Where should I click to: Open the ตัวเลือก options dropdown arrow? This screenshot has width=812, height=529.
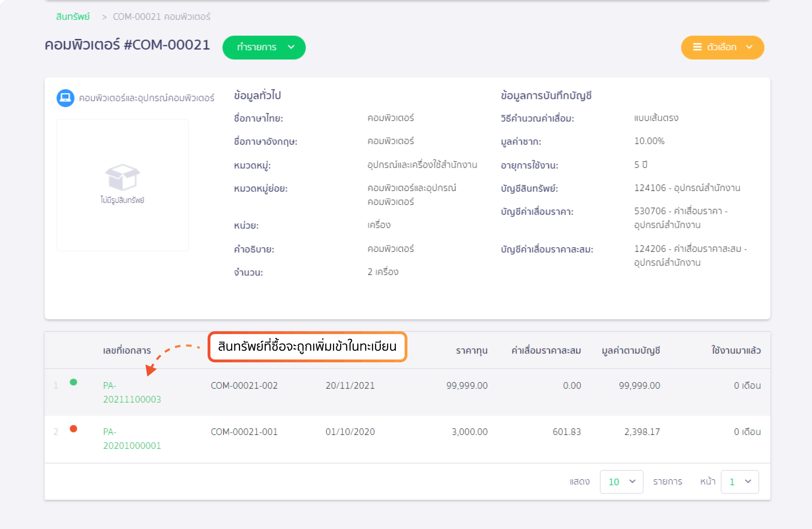coord(749,47)
